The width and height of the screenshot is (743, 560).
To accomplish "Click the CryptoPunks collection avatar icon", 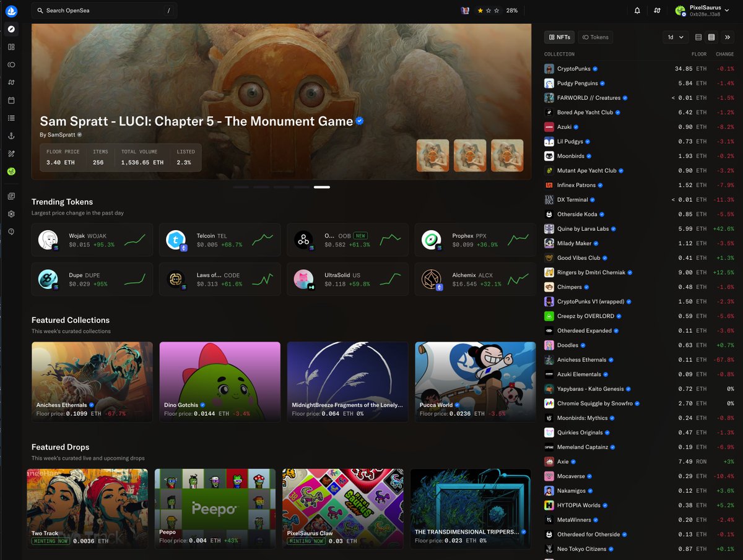I will (549, 69).
